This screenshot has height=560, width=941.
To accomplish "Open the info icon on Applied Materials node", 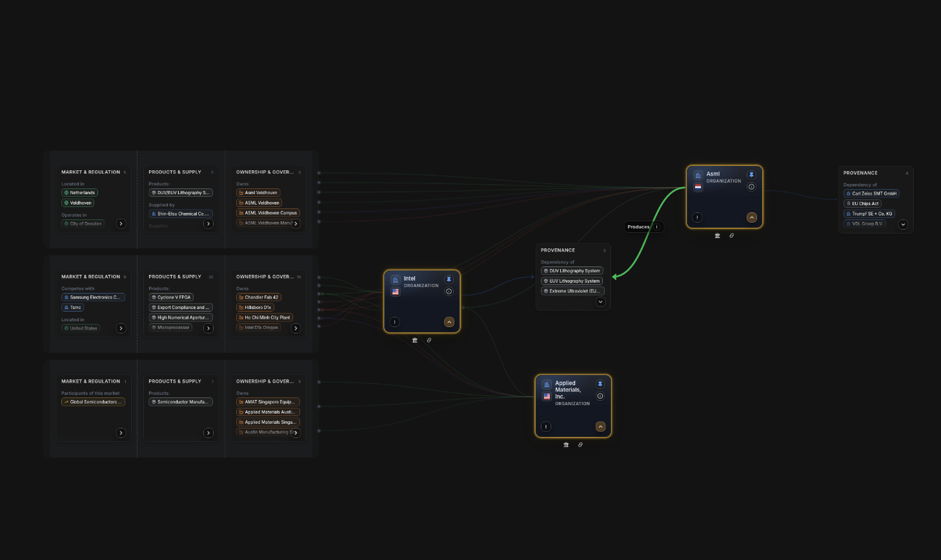I will coord(600,396).
